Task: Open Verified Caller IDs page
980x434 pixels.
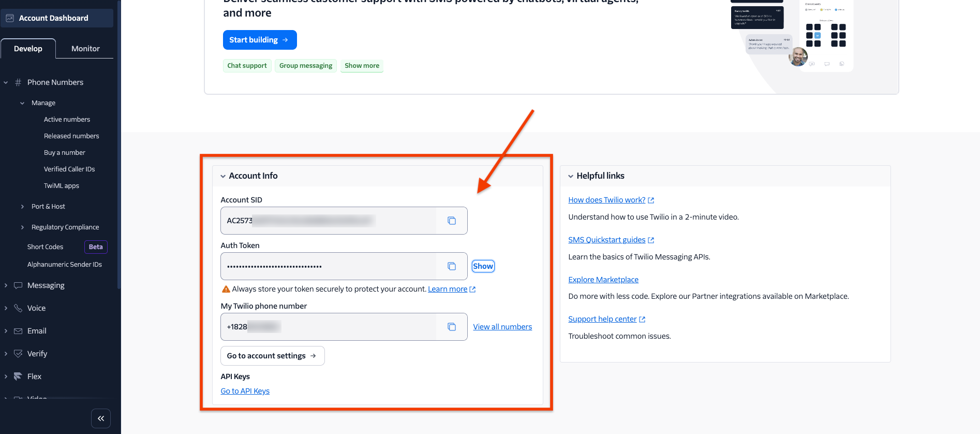Action: [69, 169]
